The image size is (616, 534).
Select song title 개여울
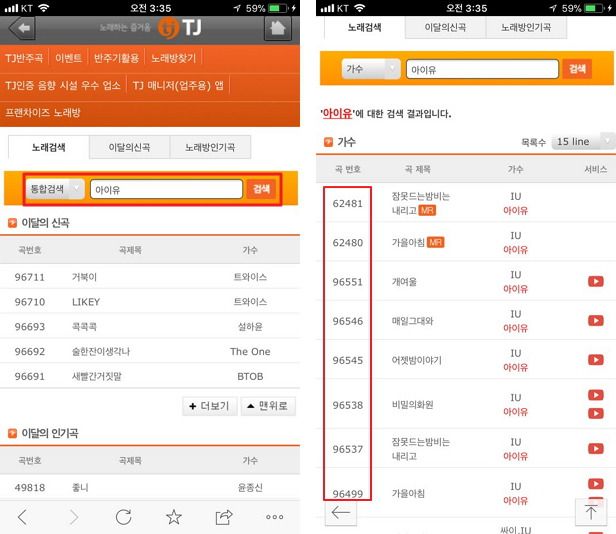(404, 282)
